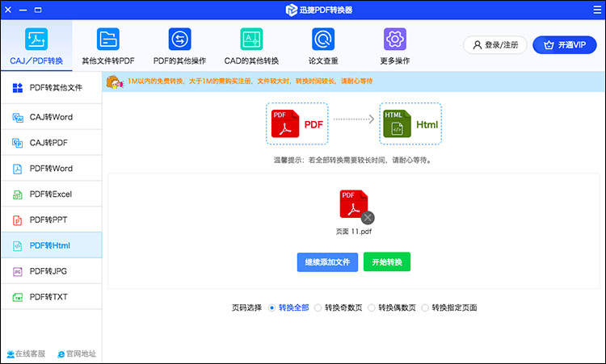Open the PDF的其他操作 swap icon
606x364 pixels.
[x=179, y=39]
